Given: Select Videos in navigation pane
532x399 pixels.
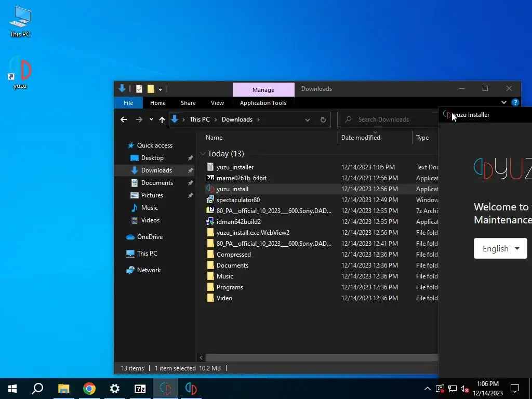Looking at the screenshot, I should point(150,220).
